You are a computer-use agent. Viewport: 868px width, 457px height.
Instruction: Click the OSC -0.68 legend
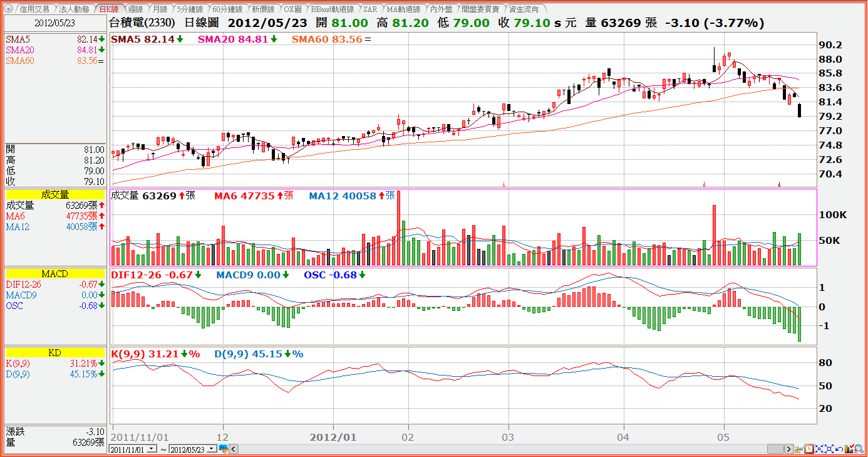334,275
